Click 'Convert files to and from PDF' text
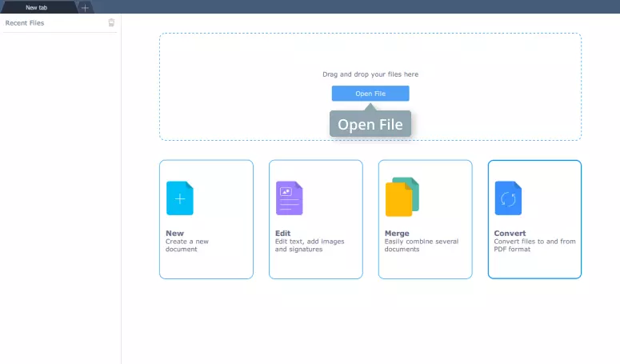This screenshot has width=620, height=364. point(534,245)
